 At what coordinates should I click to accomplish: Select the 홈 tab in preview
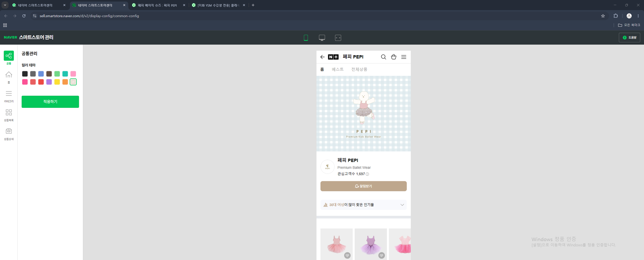pyautogui.click(x=322, y=69)
